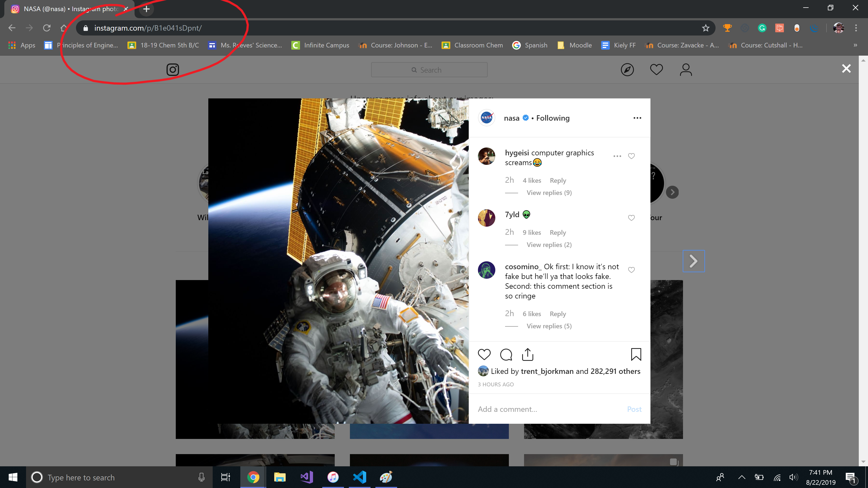The width and height of the screenshot is (868, 488).
Task: Open the Classroom Chem bookmark
Action: click(x=473, y=45)
